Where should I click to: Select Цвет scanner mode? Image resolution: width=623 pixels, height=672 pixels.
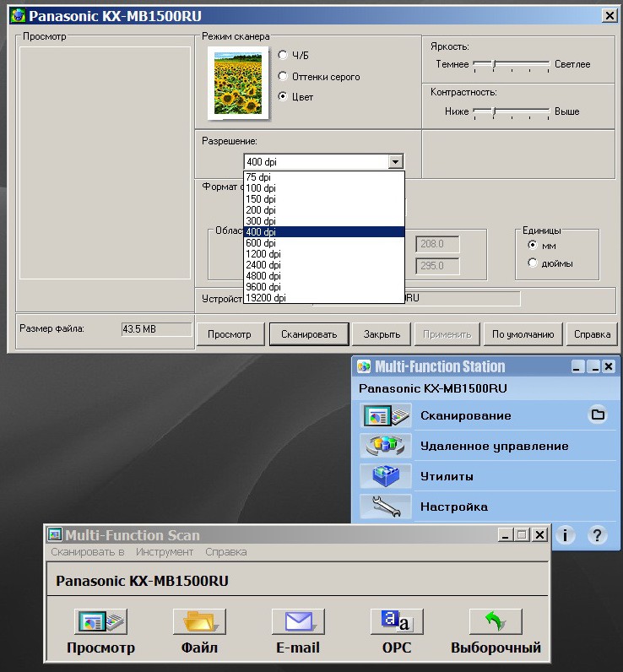pyautogui.click(x=282, y=96)
